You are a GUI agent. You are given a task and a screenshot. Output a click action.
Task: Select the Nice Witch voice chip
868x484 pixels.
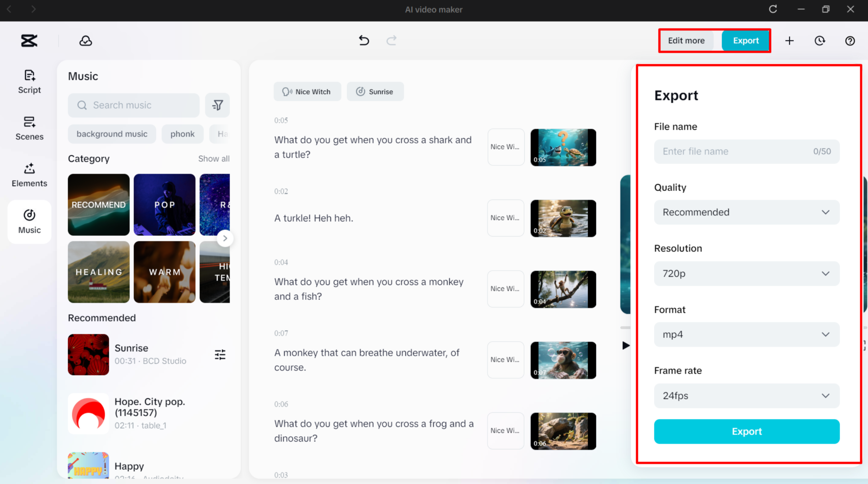tap(307, 92)
